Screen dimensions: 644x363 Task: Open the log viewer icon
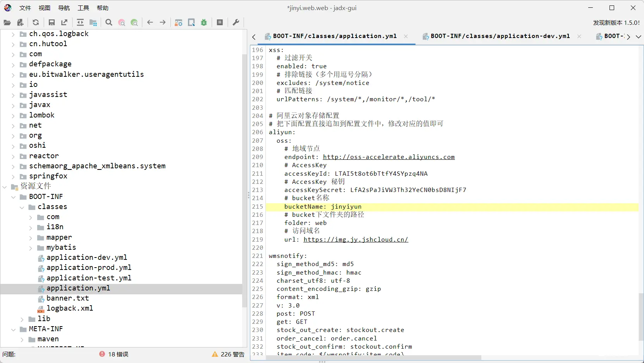220,22
